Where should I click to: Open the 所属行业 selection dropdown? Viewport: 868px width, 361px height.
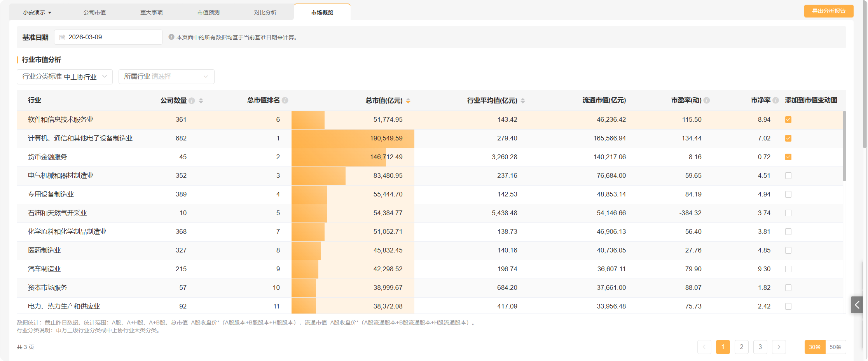coord(166,77)
